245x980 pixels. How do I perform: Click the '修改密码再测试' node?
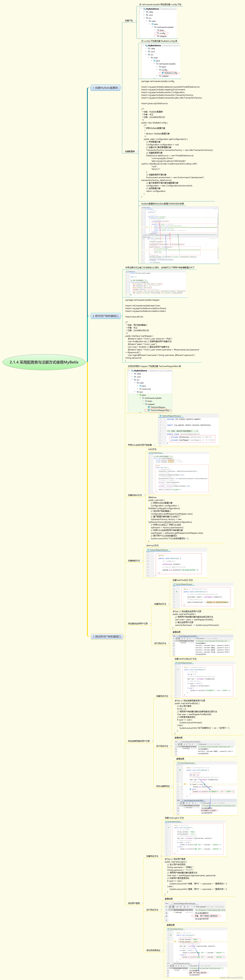pyautogui.click(x=153, y=950)
